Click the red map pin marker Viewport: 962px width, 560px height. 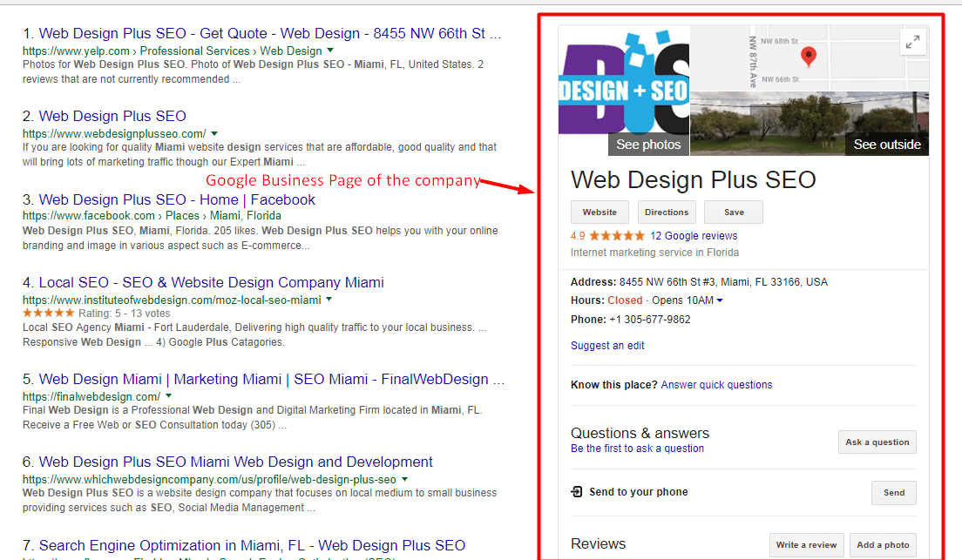[809, 57]
